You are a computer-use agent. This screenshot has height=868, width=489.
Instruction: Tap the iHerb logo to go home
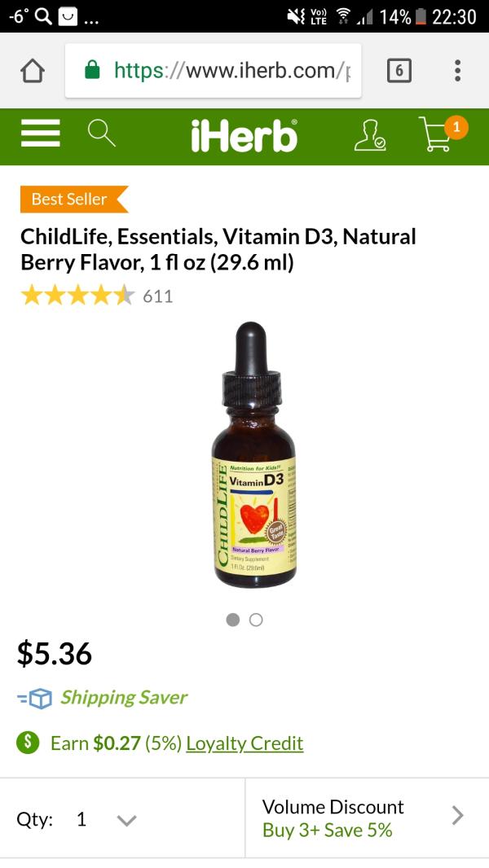[244, 136]
